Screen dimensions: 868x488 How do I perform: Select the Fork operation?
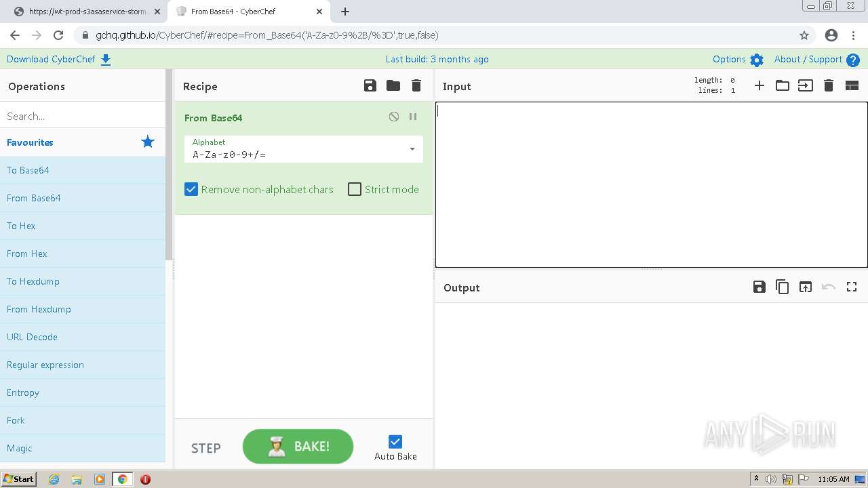(83, 420)
